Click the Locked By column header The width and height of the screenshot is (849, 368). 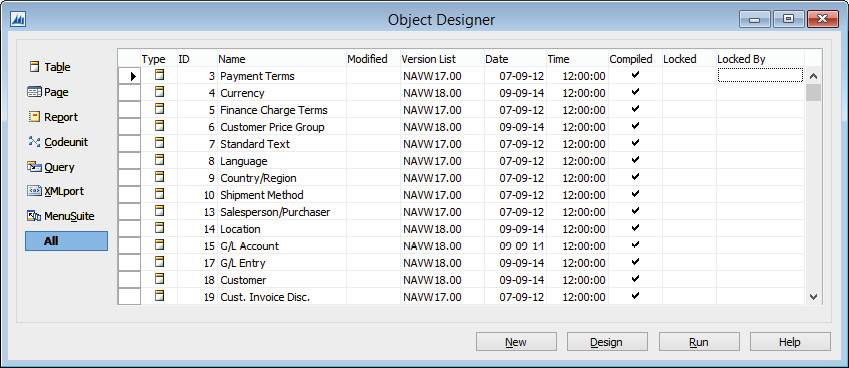click(760, 59)
